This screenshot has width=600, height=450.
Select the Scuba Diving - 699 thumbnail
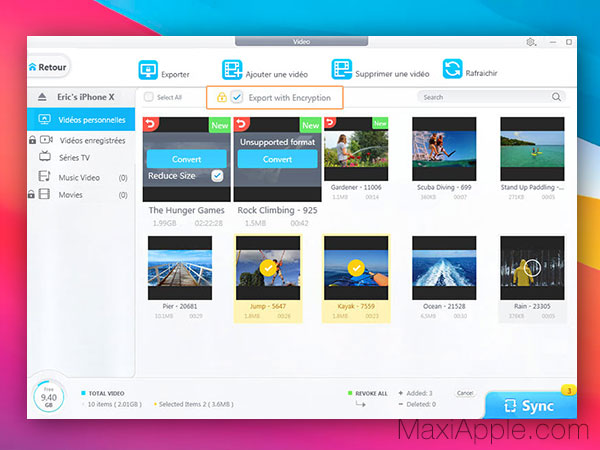[x=444, y=149]
